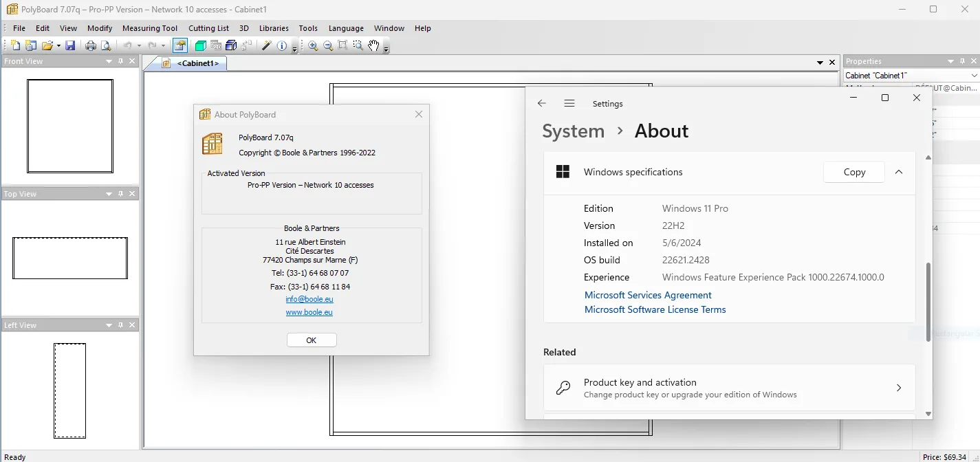Image resolution: width=980 pixels, height=462 pixels.
Task: Click the New cabinet toolbar icon
Action: [15, 45]
